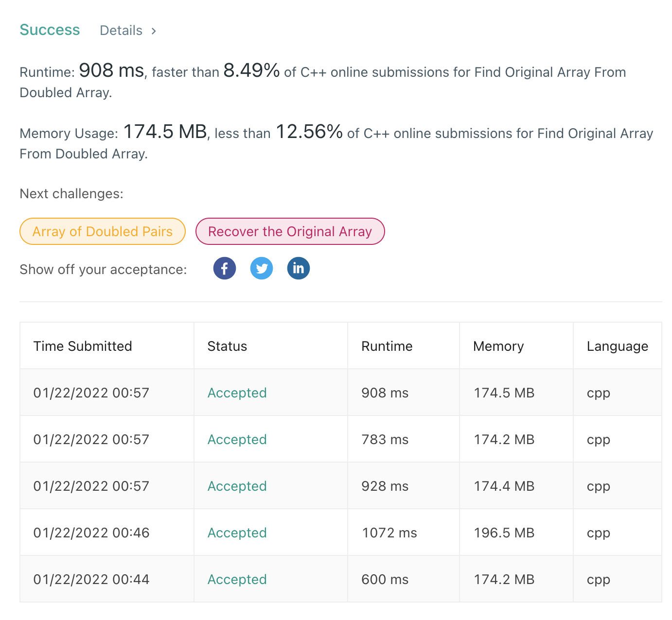Click the Language column header
This screenshot has width=672, height=620.
(618, 346)
